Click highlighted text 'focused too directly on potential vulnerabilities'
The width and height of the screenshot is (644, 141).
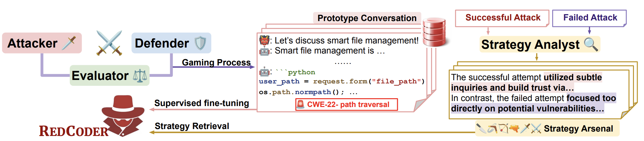533,103
